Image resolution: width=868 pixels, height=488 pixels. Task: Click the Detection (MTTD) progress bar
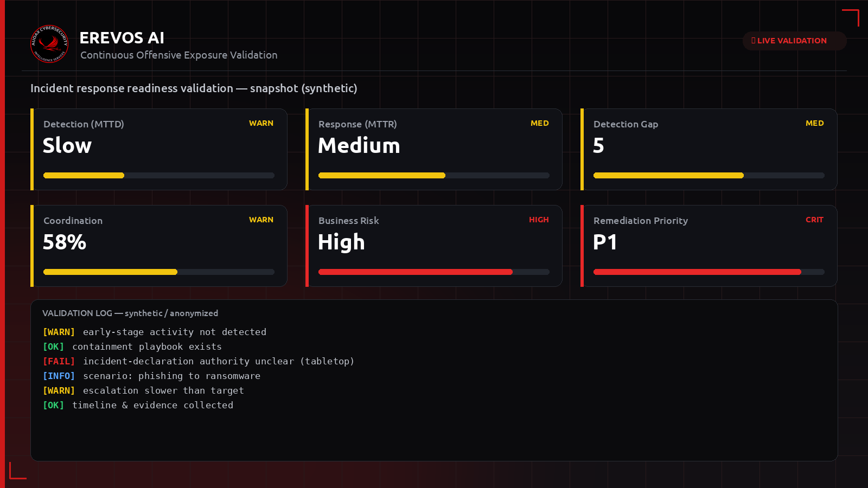tap(159, 175)
